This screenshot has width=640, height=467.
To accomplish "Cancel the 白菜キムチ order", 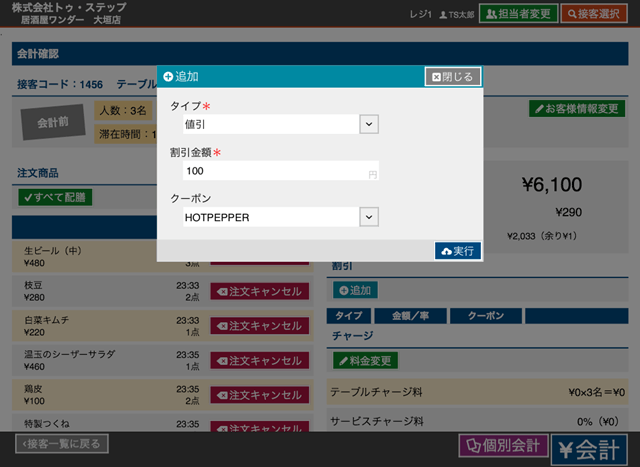I will [x=259, y=326].
